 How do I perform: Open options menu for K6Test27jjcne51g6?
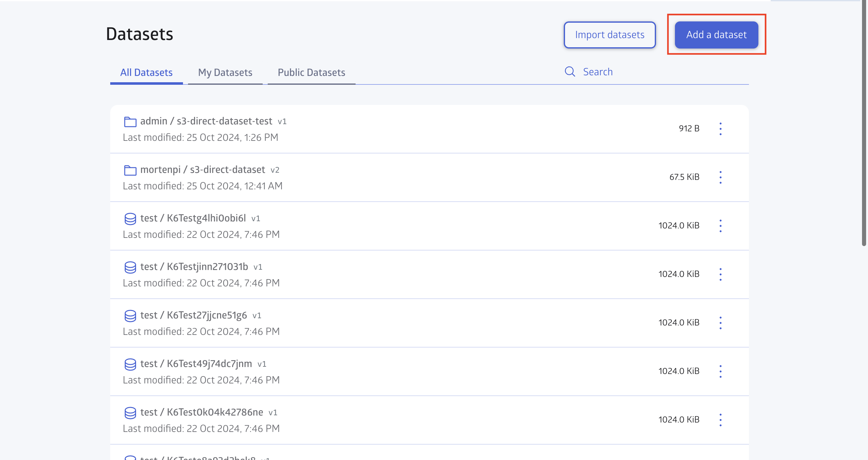pyautogui.click(x=720, y=323)
